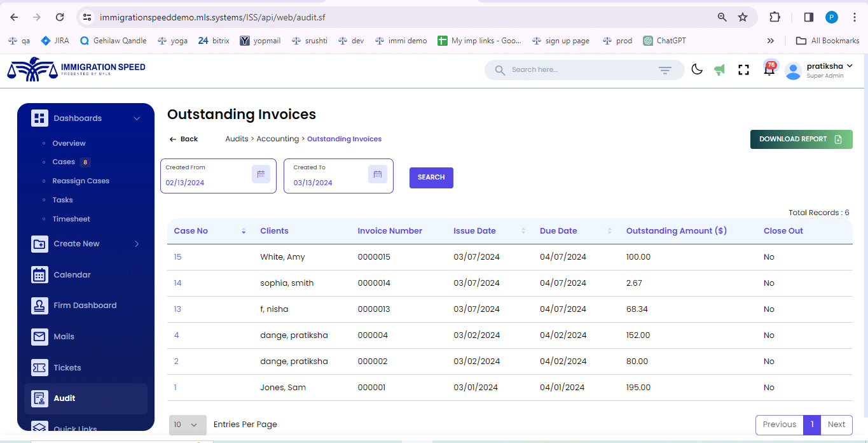Open the 10 entries per page dropdown

[x=188, y=425]
